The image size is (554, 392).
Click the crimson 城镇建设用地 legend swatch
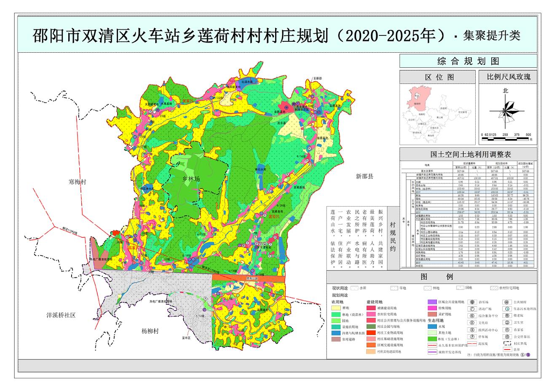371,308
